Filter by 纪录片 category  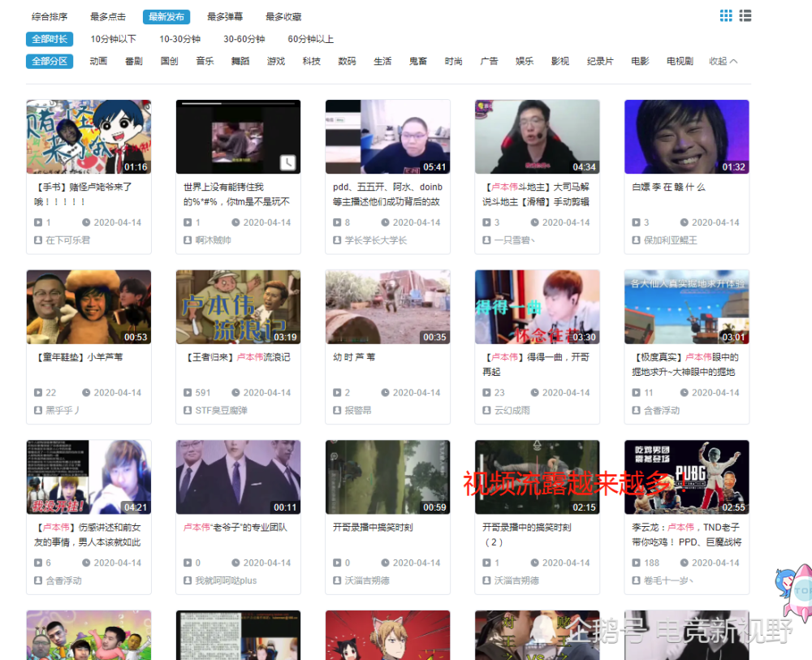pyautogui.click(x=600, y=61)
